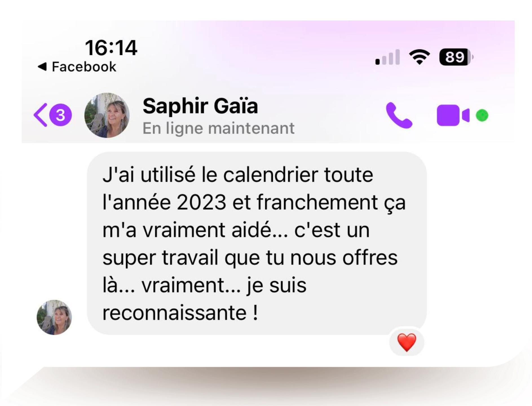Image resolution: width=532 pixels, height=406 pixels.
Task: Tap the red heart reaction on message
Action: tap(407, 342)
